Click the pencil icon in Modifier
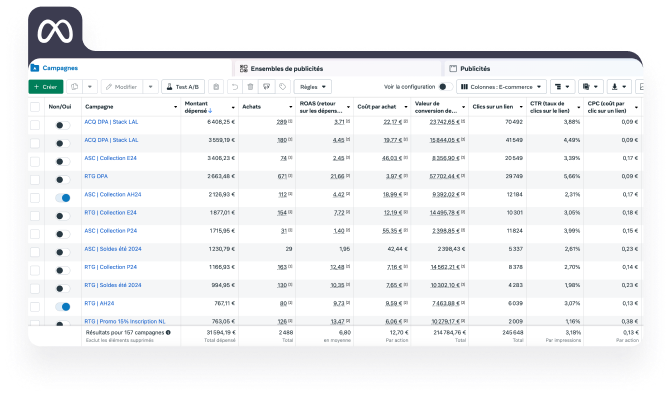Viewport: 670px width, 394px height. [x=109, y=87]
